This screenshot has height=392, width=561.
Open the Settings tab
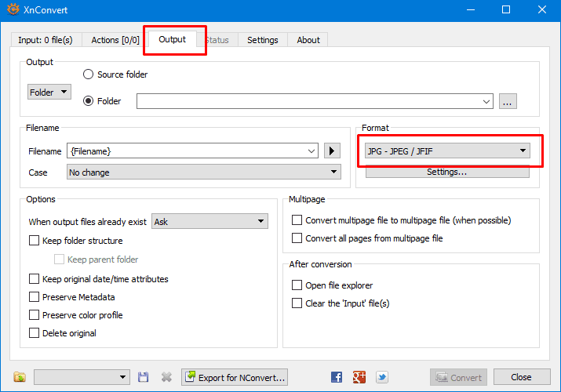pyautogui.click(x=263, y=40)
